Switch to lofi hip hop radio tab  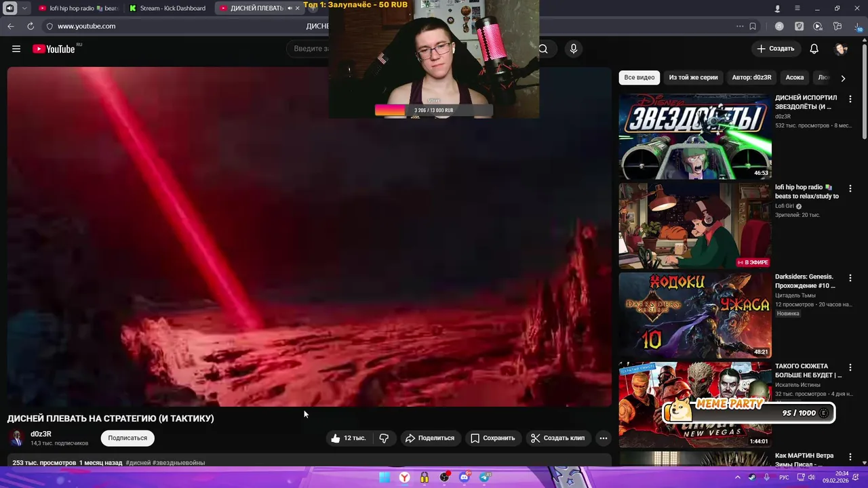pos(78,8)
